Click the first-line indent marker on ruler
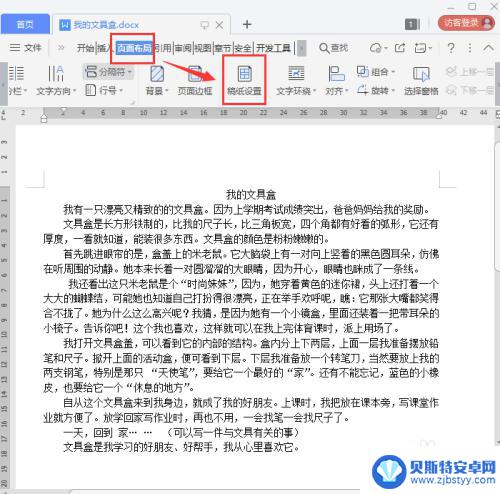This screenshot has height=494, width=500. 63,111
